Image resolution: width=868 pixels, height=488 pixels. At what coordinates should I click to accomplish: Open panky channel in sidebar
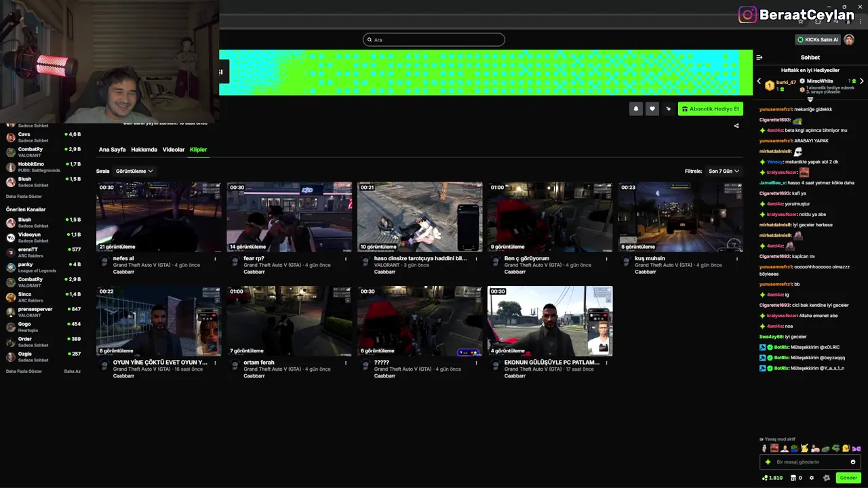[x=43, y=267]
